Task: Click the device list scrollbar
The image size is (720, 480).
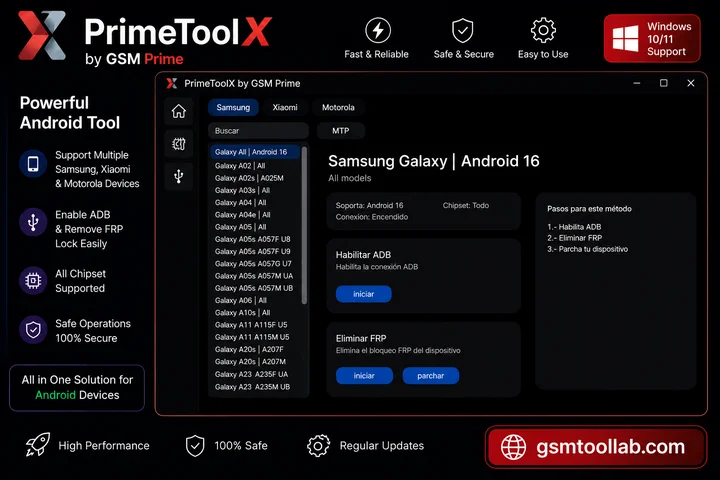Action: coord(304,225)
